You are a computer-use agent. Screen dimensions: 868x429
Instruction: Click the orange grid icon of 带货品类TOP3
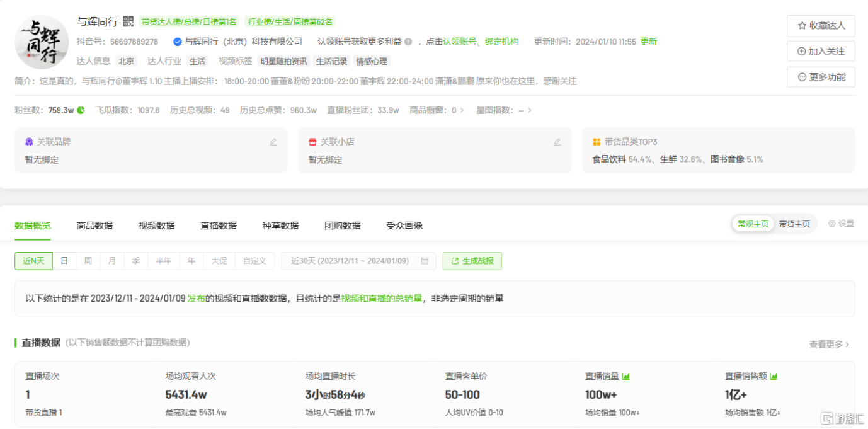point(597,142)
